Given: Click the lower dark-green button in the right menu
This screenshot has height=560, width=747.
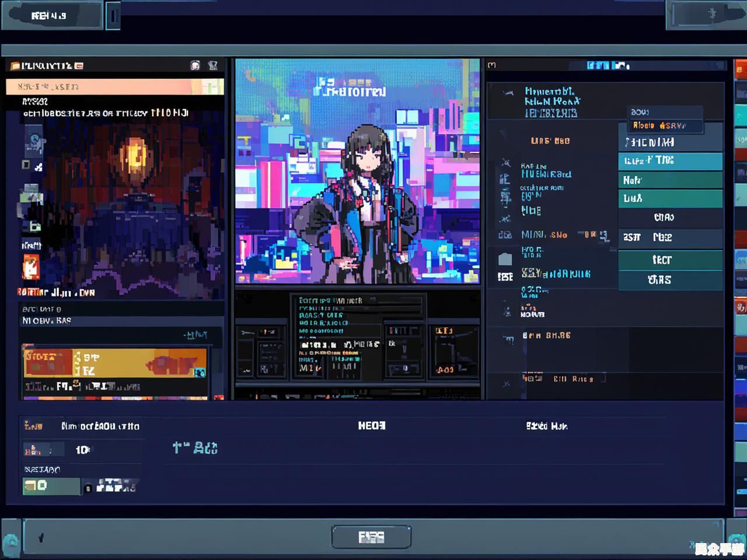Looking at the screenshot, I should (x=671, y=280).
